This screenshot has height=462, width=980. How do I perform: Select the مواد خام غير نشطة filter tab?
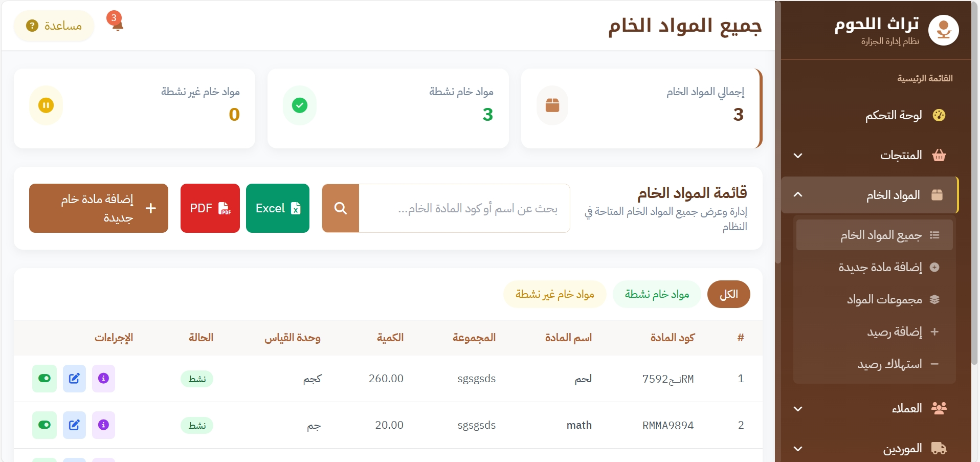coord(554,294)
